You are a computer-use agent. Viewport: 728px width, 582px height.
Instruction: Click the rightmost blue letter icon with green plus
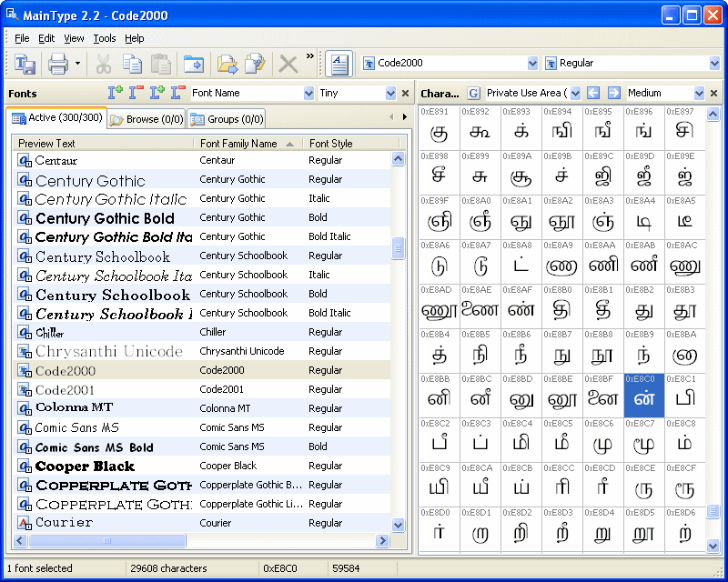157,93
